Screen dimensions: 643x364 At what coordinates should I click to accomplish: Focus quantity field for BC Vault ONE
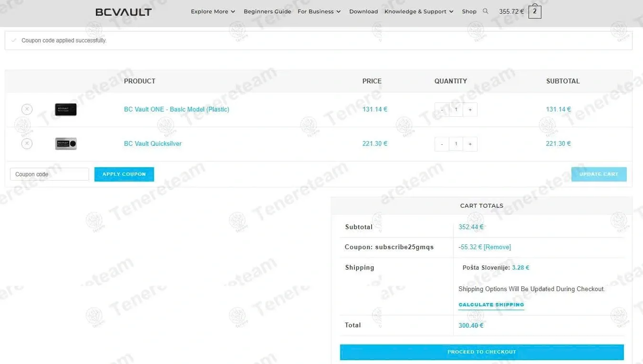pos(456,110)
